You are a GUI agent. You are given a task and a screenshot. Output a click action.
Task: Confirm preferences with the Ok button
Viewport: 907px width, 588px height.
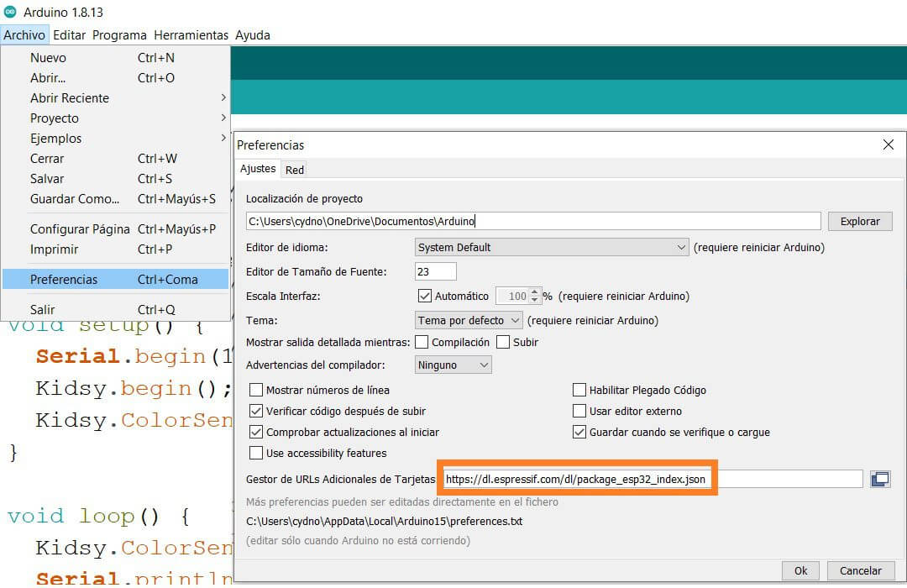tap(800, 570)
